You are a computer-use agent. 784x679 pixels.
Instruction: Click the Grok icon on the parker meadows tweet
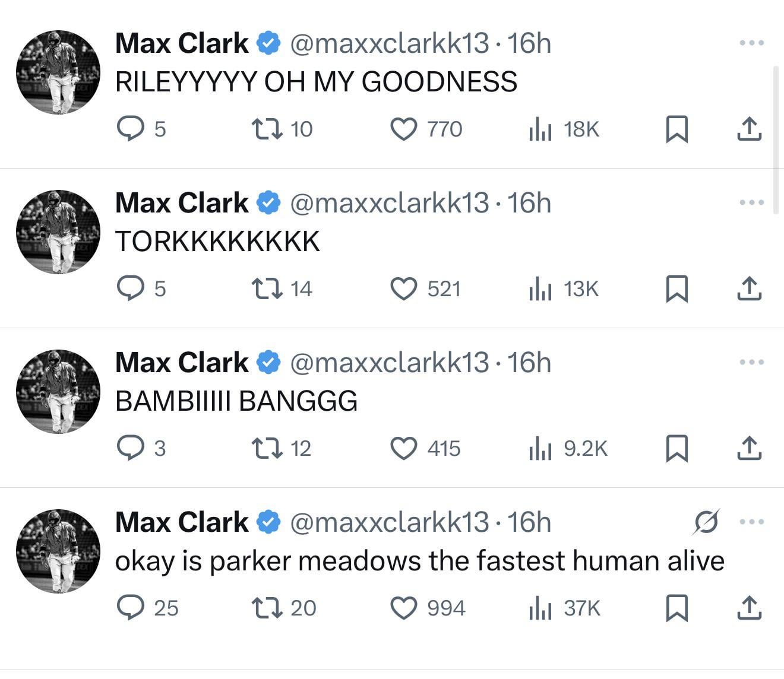707,522
